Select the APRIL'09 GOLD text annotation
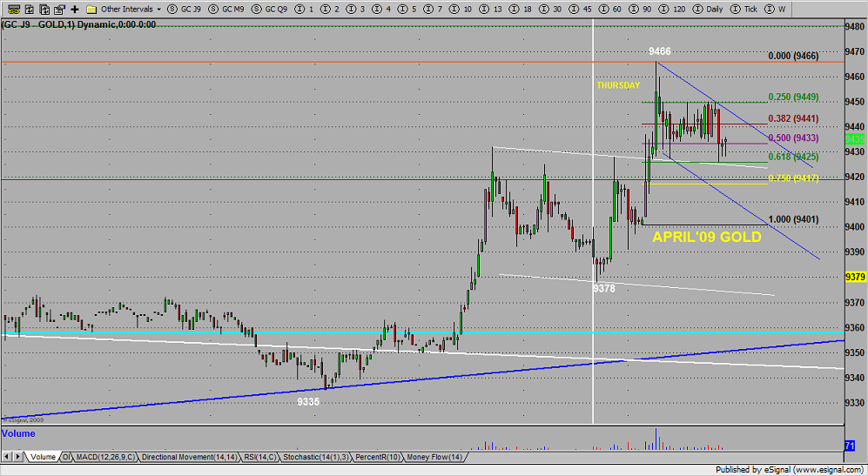Image resolution: width=868 pixels, height=476 pixels. [706, 237]
